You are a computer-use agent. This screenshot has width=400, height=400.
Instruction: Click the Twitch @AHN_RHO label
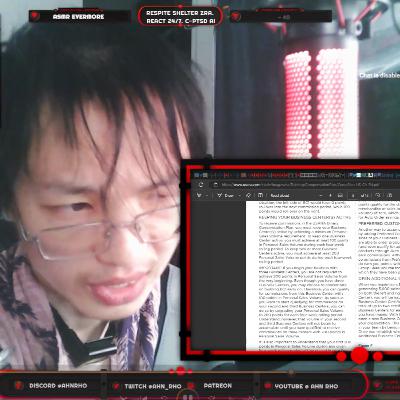(x=153, y=386)
